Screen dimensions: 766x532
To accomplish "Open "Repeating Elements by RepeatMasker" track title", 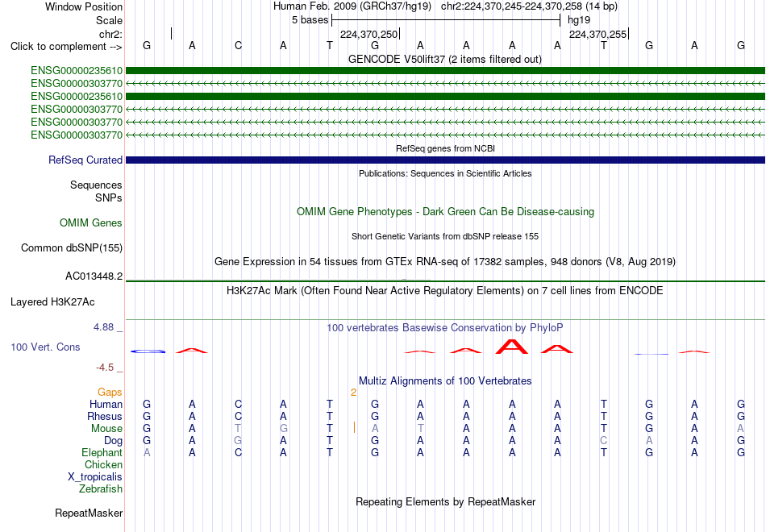I will (445, 502).
